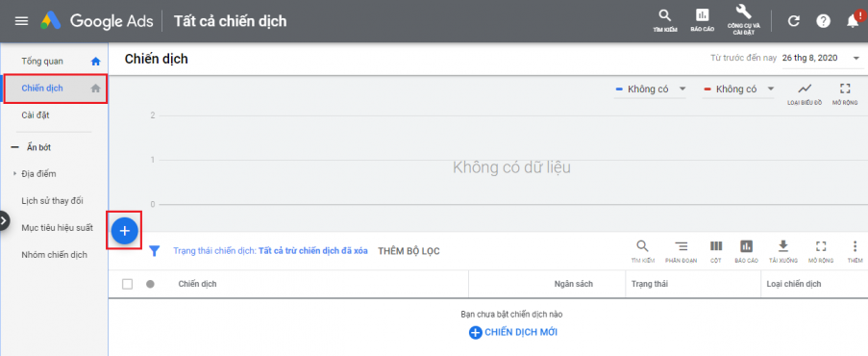This screenshot has height=356, width=868.
Task: Open the search tool (Tìm kiếm) in the top bar
Action: (x=665, y=20)
